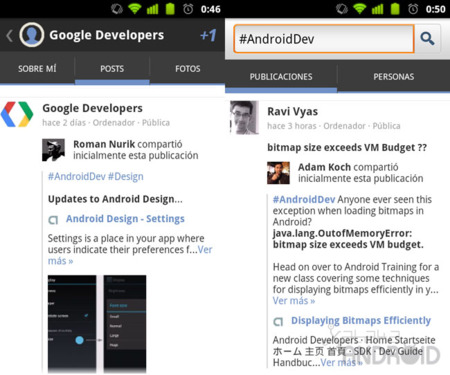Tap the 0:46 clock in status bar
The height and width of the screenshot is (375, 450).
click(211, 9)
